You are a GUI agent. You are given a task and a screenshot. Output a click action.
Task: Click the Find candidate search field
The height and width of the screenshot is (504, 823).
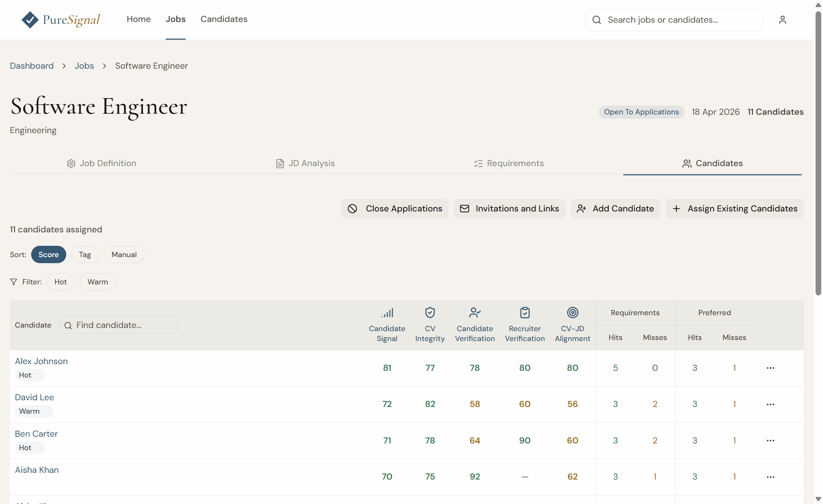(x=118, y=325)
